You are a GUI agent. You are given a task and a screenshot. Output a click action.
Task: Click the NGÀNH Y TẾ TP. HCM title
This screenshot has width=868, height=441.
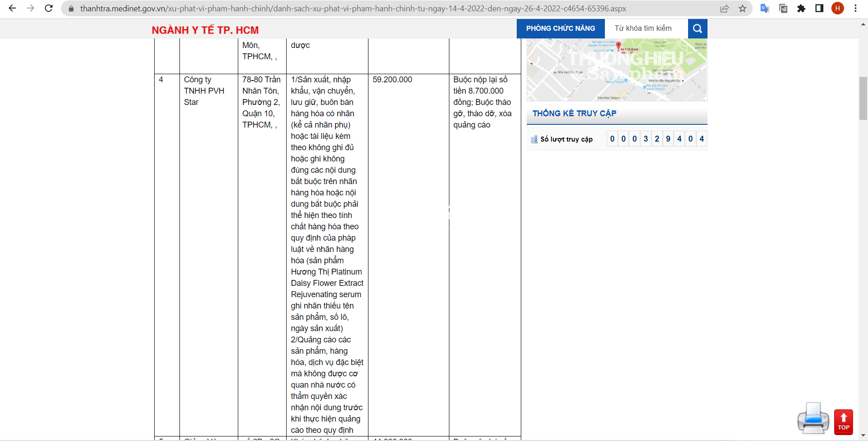point(205,30)
